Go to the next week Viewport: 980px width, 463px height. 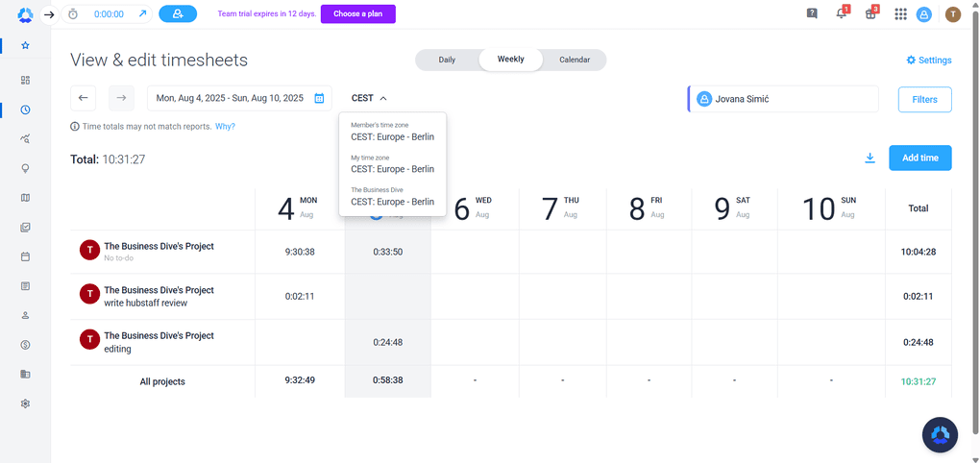pos(121,98)
